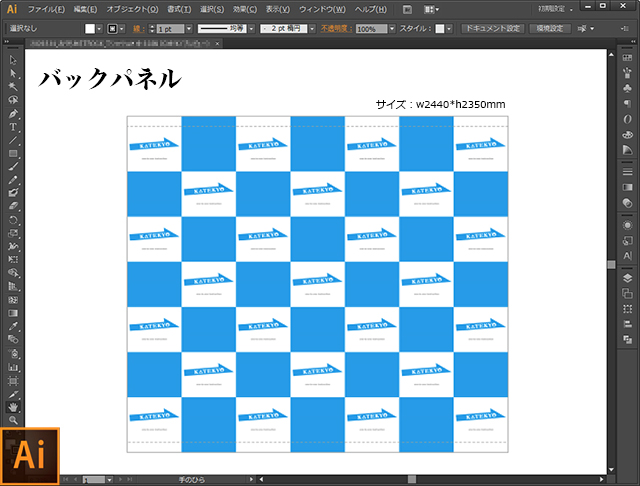Open the Color palette panel icon
Viewport: 640px width, 486px height.
(627, 135)
